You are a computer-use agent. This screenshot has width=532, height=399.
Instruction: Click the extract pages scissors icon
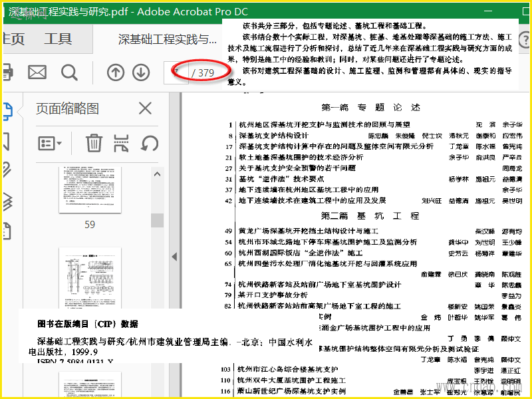coord(121,143)
